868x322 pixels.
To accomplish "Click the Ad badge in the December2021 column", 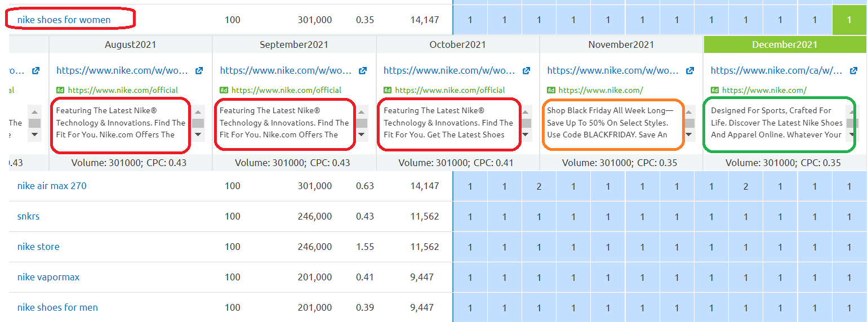I will pyautogui.click(x=714, y=90).
